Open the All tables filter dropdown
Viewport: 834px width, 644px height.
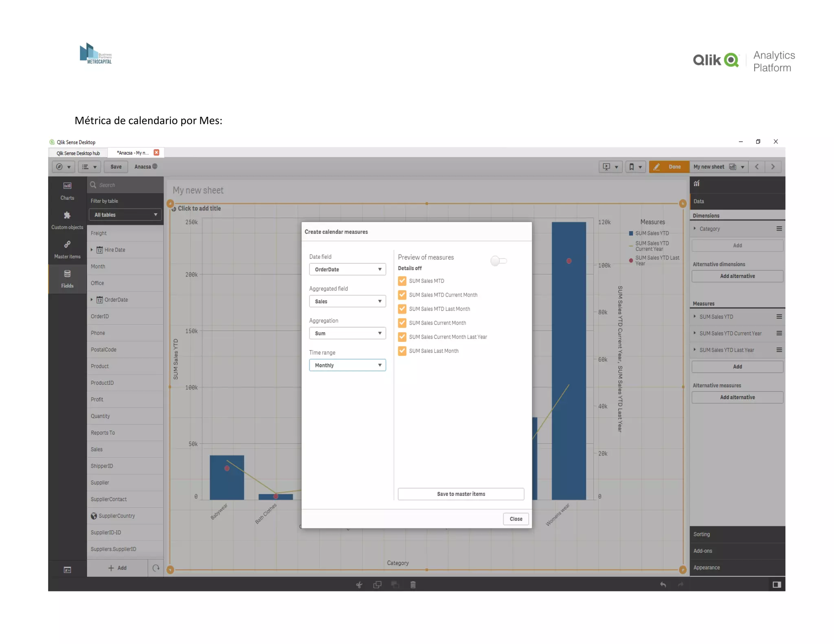(x=125, y=215)
